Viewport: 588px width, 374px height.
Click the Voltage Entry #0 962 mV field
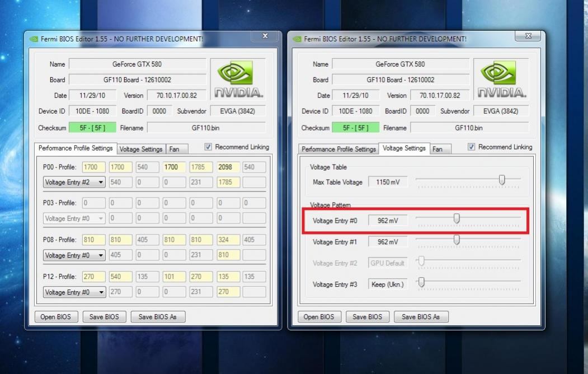tap(388, 221)
